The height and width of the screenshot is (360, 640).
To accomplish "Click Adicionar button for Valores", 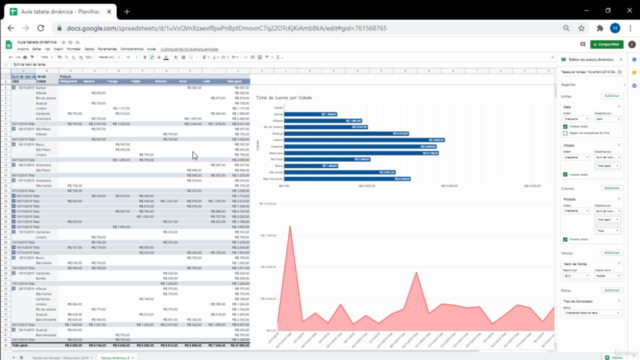I will [x=612, y=253].
